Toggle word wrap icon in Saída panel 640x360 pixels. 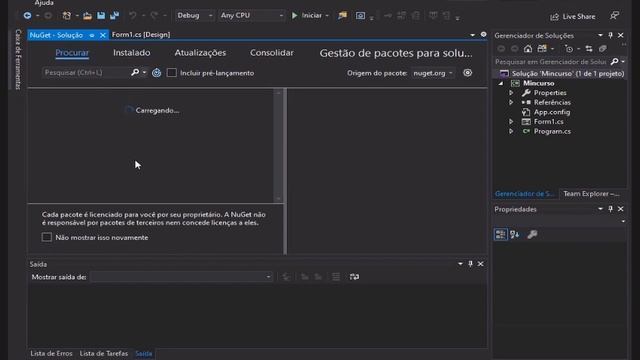[354, 277]
